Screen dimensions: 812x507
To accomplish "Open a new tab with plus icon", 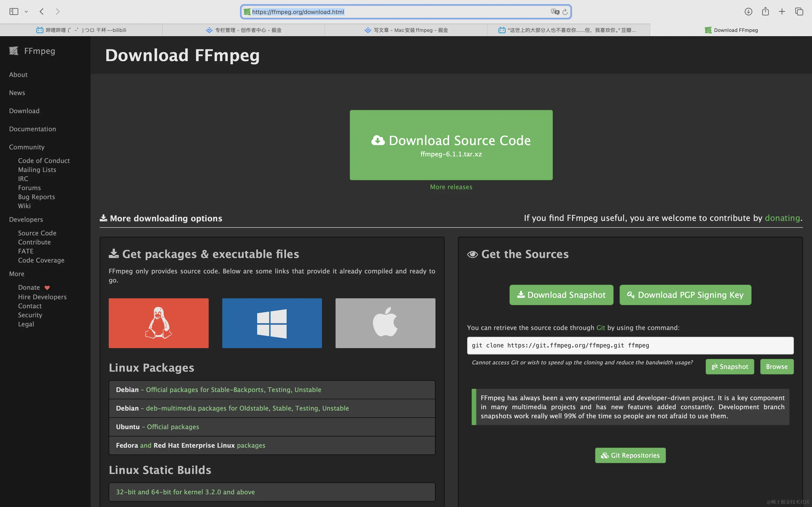I will [782, 12].
